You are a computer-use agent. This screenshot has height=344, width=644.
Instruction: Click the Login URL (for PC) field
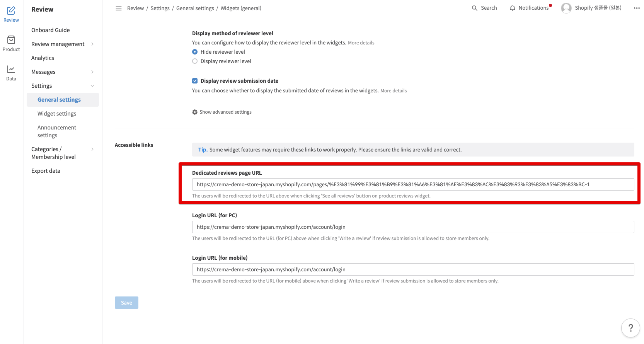point(412,227)
